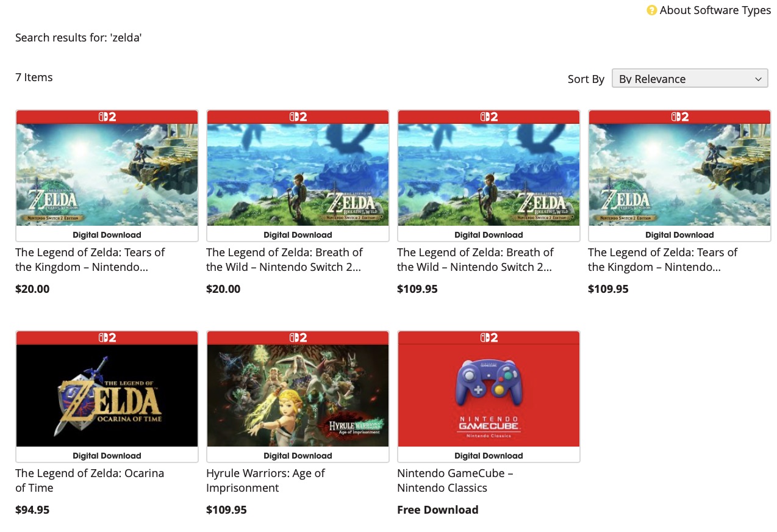Click Switch 2 logo above $109.95 Tears of the Kingdom
The width and height of the screenshot is (777, 532).
pyautogui.click(x=680, y=117)
